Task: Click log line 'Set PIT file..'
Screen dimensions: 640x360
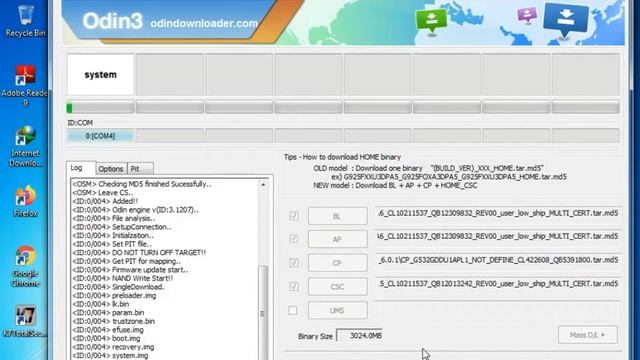Action: coord(112,244)
